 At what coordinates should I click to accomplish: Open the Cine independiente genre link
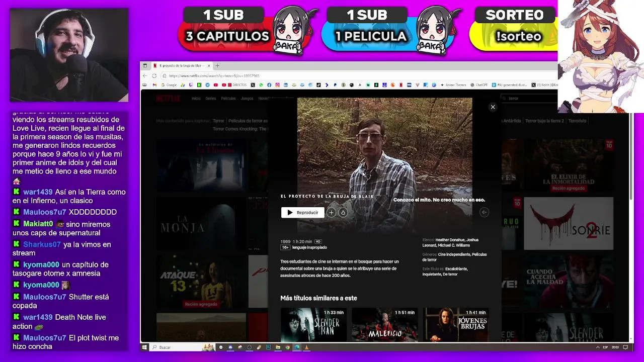tap(454, 254)
